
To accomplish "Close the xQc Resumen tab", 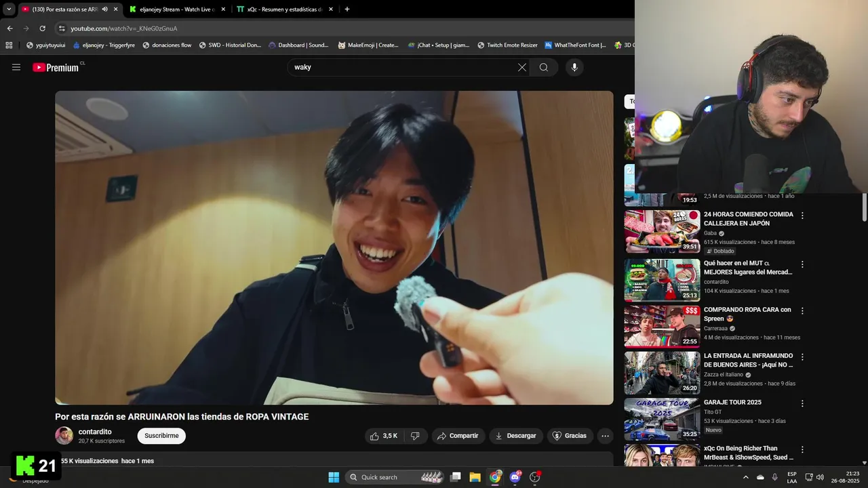I will click(x=331, y=9).
